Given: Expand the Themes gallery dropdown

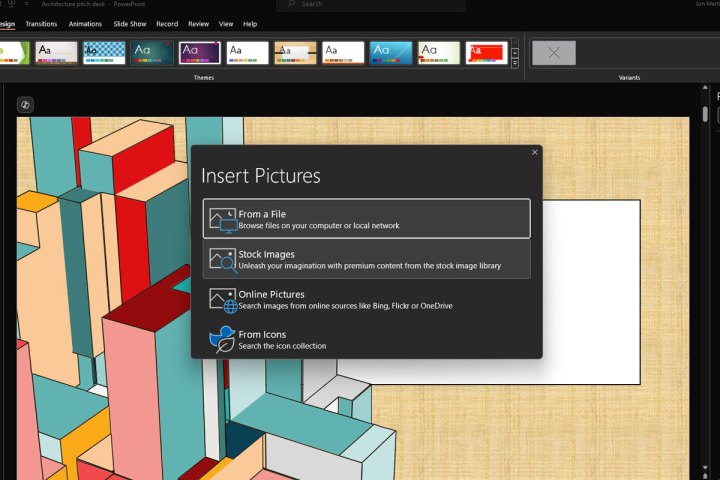Looking at the screenshot, I should [515, 62].
